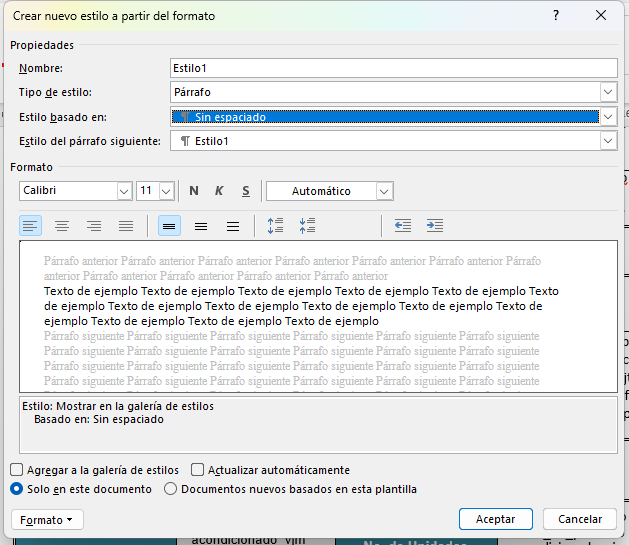Screen dimensions: 629x545
Task: Open the Tipo de estilo dropdown
Action: [608, 92]
